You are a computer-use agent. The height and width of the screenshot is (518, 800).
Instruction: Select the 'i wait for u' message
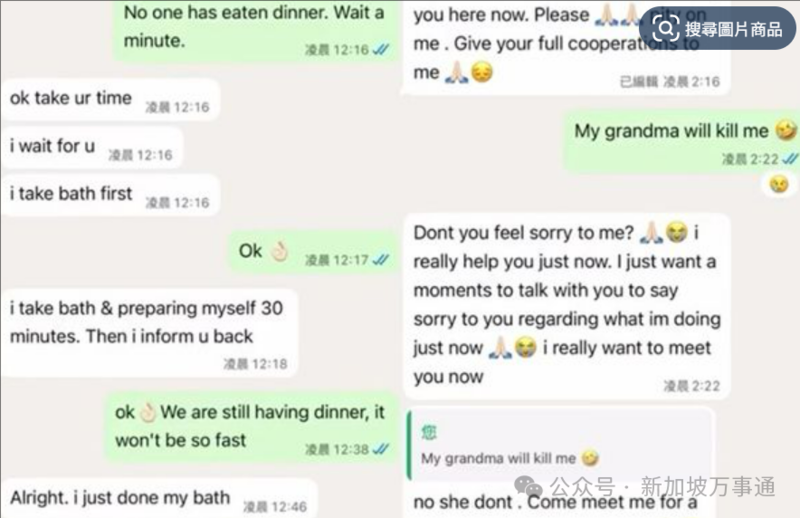click(x=92, y=147)
